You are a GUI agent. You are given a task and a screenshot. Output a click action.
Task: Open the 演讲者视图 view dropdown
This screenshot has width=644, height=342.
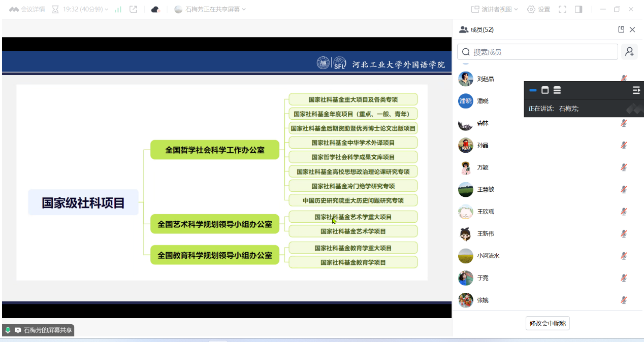point(494,9)
